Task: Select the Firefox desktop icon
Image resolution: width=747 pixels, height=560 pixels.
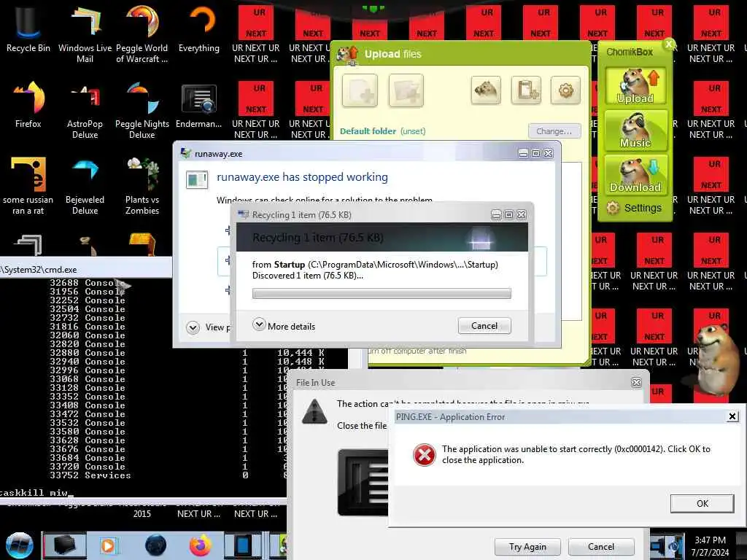Action: coord(28,105)
